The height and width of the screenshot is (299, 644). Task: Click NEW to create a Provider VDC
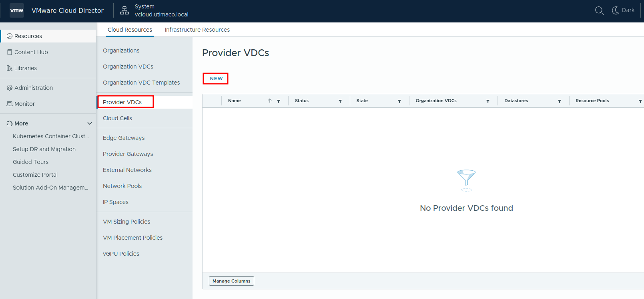tap(216, 79)
